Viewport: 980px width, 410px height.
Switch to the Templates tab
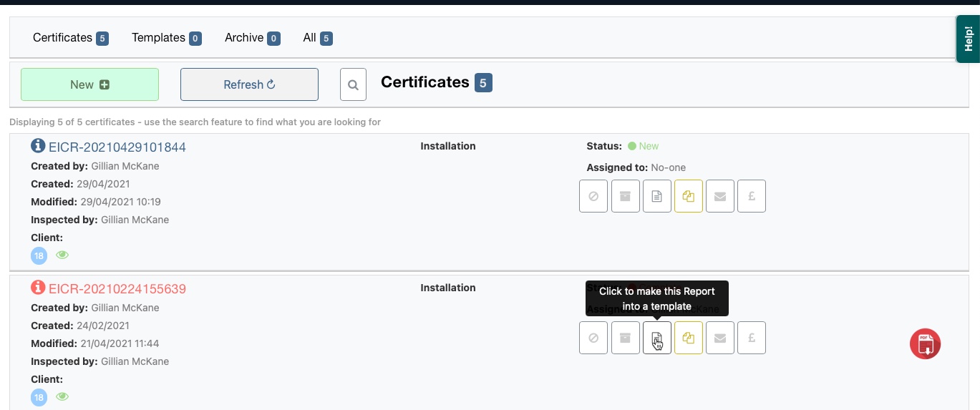[166, 38]
